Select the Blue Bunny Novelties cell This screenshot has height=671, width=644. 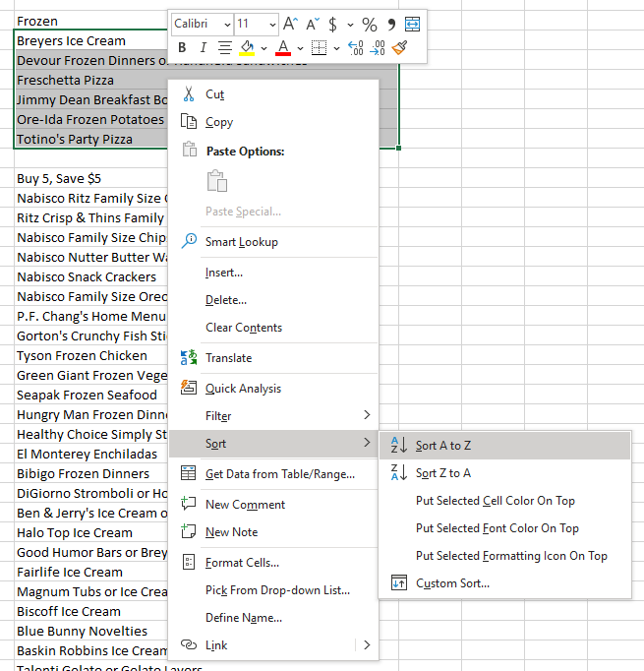[90, 632]
